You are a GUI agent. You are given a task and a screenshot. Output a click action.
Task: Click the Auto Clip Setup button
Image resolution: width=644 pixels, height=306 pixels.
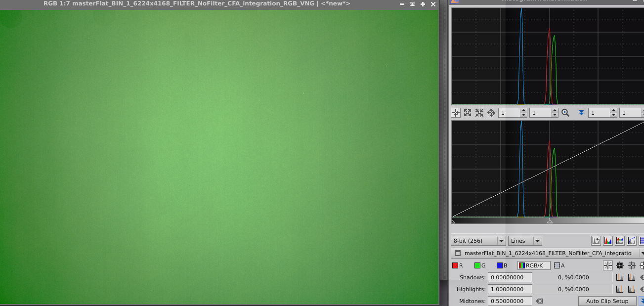[607, 301]
